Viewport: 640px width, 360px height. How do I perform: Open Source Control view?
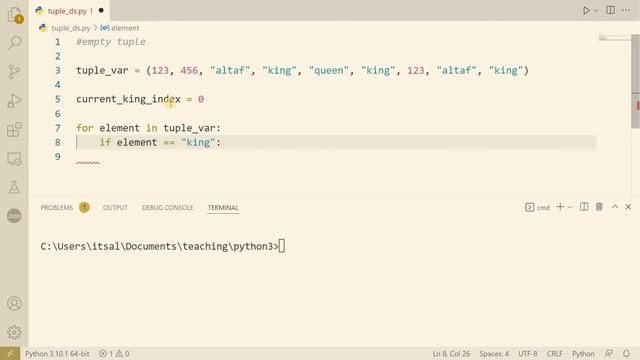point(14,71)
